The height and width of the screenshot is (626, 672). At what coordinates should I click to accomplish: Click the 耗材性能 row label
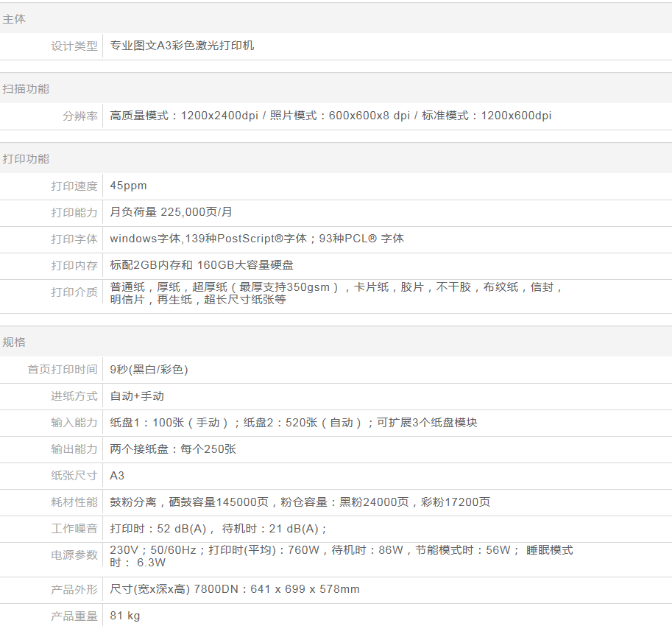pos(74,502)
